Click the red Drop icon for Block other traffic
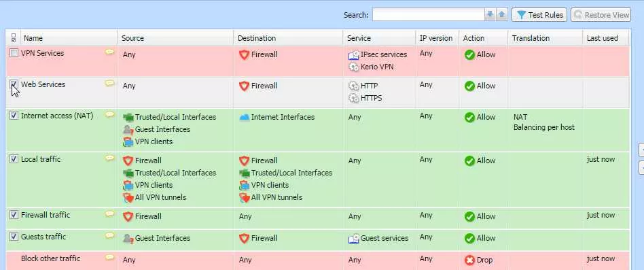The height and width of the screenshot is (270, 644). click(x=469, y=260)
